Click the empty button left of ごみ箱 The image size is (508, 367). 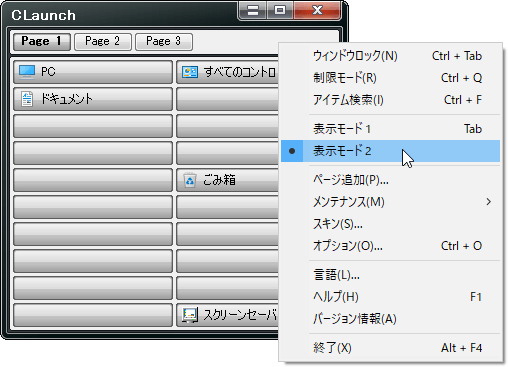(x=93, y=180)
